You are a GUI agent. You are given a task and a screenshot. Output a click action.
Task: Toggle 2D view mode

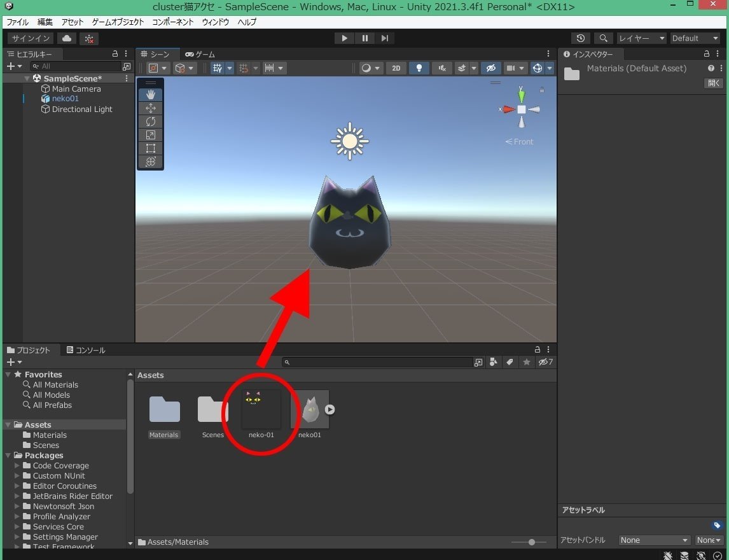(x=396, y=68)
